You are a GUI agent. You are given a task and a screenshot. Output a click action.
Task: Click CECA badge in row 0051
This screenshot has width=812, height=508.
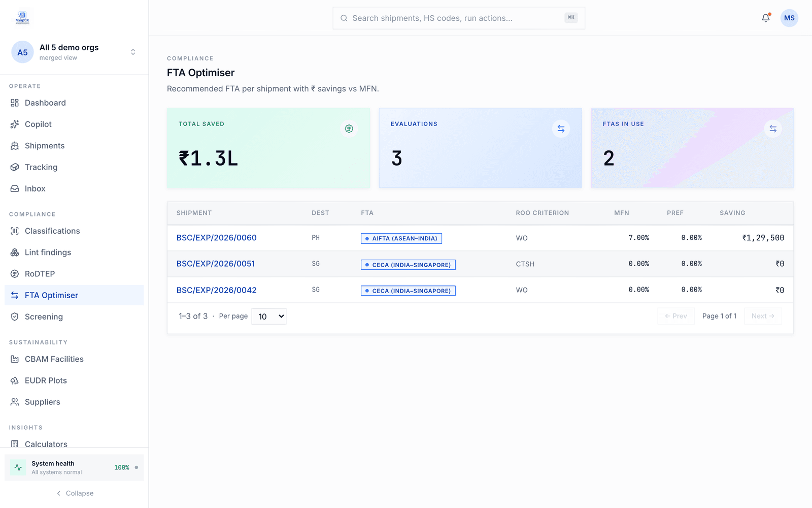(408, 265)
